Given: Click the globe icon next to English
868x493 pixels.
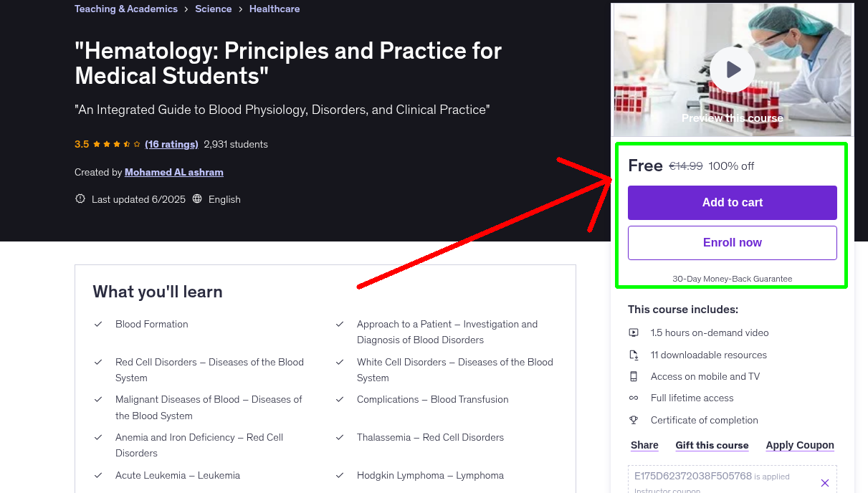Looking at the screenshot, I should 196,199.
